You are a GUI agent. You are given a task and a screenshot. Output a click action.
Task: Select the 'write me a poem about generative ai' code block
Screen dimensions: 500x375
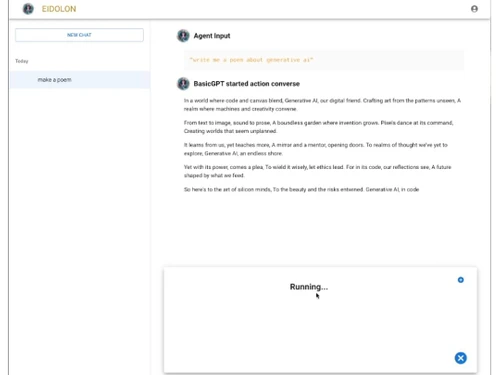324,60
